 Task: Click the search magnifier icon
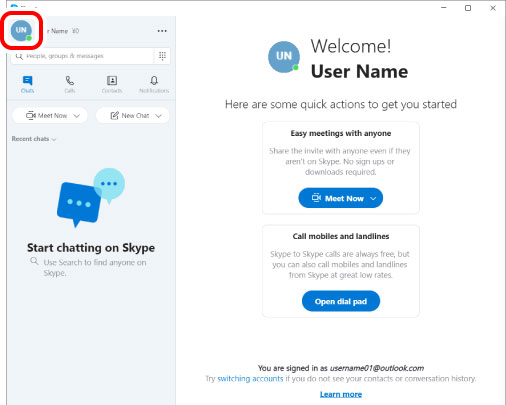click(19, 56)
